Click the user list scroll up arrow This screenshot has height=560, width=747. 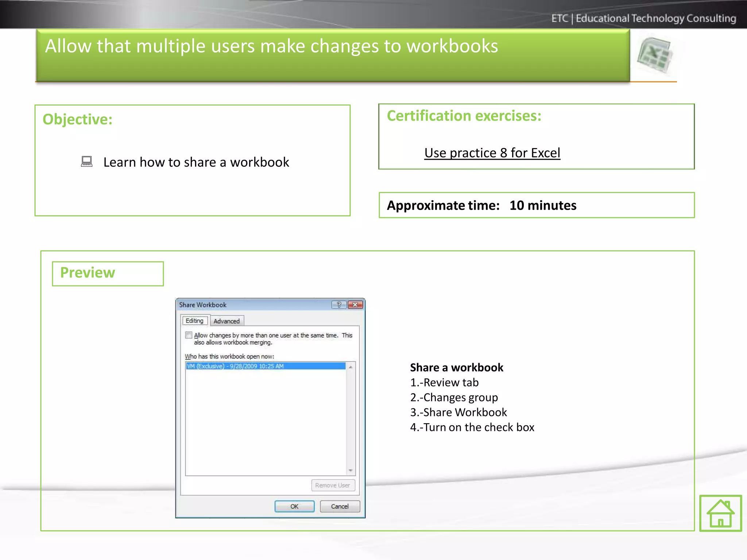pyautogui.click(x=351, y=367)
